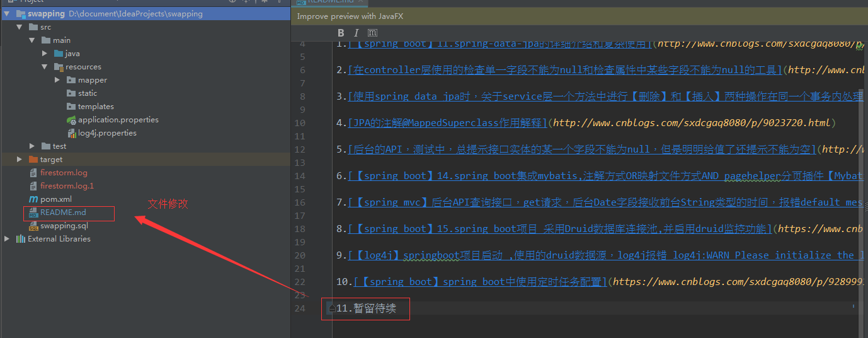Click the mapper folder icon

(x=71, y=80)
